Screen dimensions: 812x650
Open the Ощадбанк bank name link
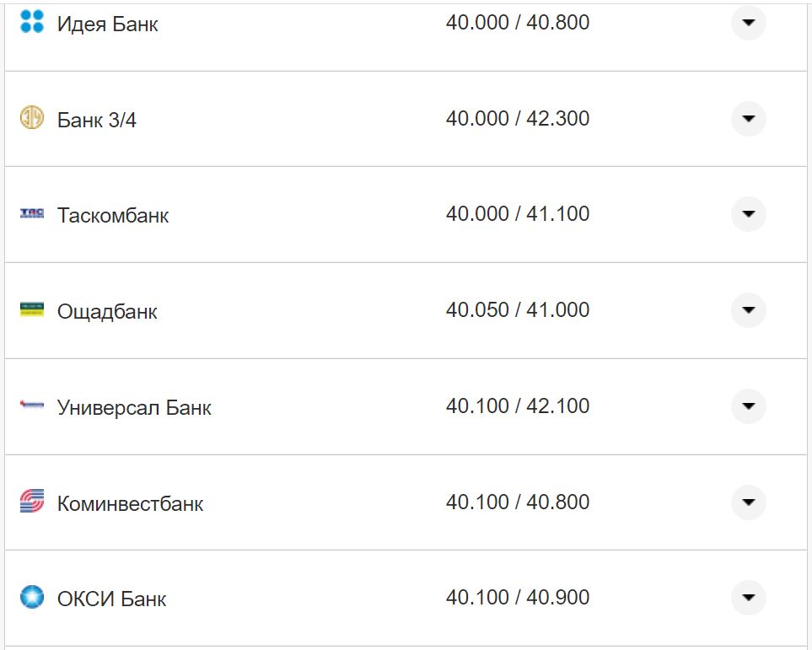click(107, 312)
